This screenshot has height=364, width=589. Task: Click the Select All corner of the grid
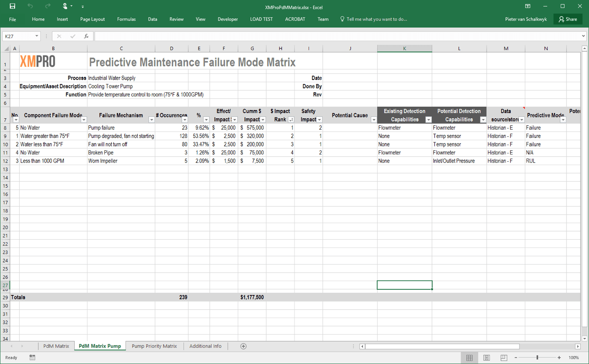click(6, 48)
